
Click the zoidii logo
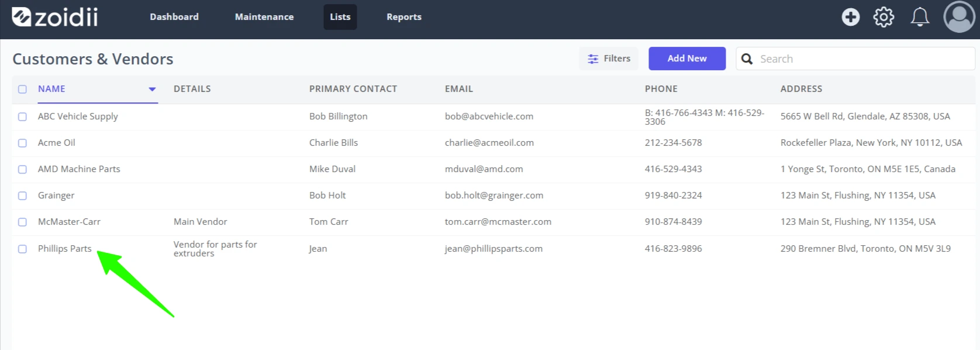pyautogui.click(x=55, y=17)
